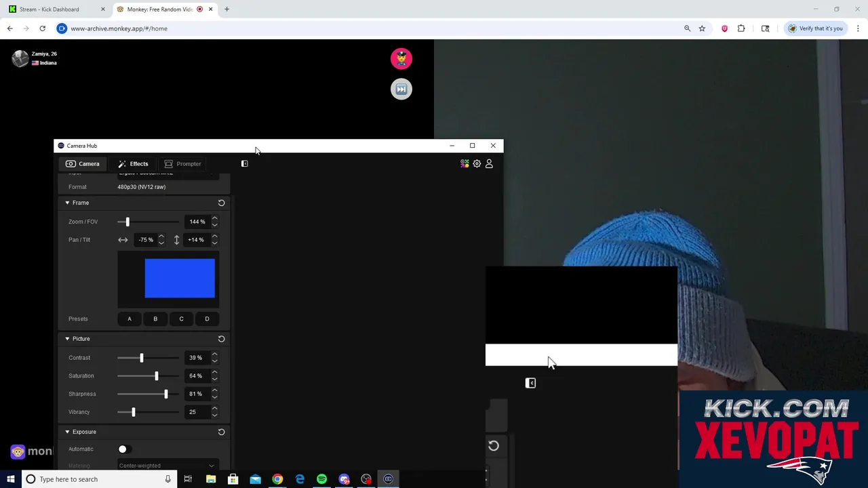Click the vertical tilt arrows icon

coord(176,240)
